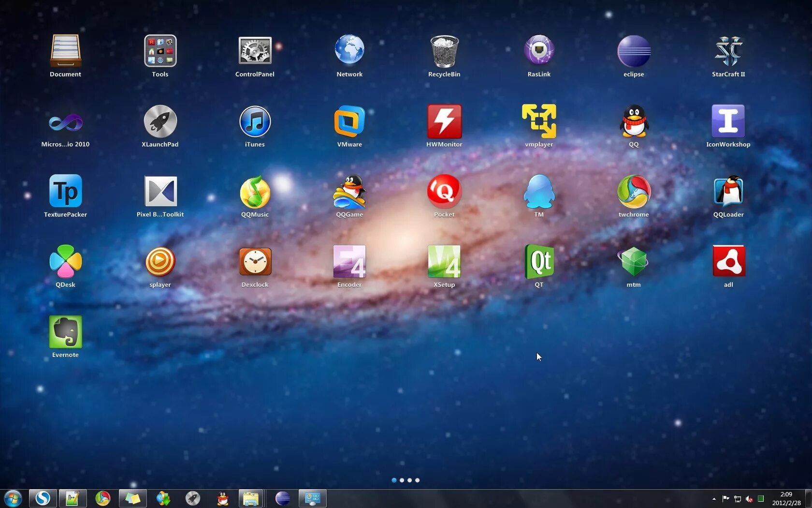Switch to Eclipse in taskbar
This screenshot has height=508, width=812.
point(283,498)
